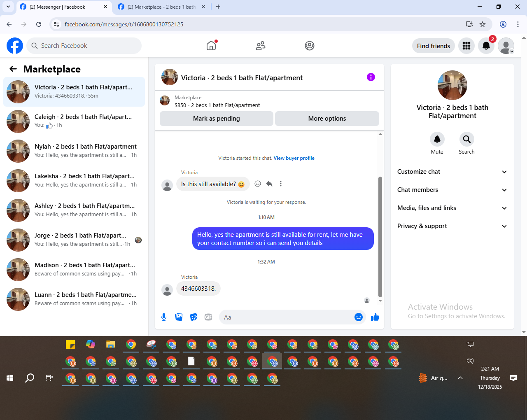Screen dimensions: 527x420
Task: Click Mark as pending
Action: point(217,119)
